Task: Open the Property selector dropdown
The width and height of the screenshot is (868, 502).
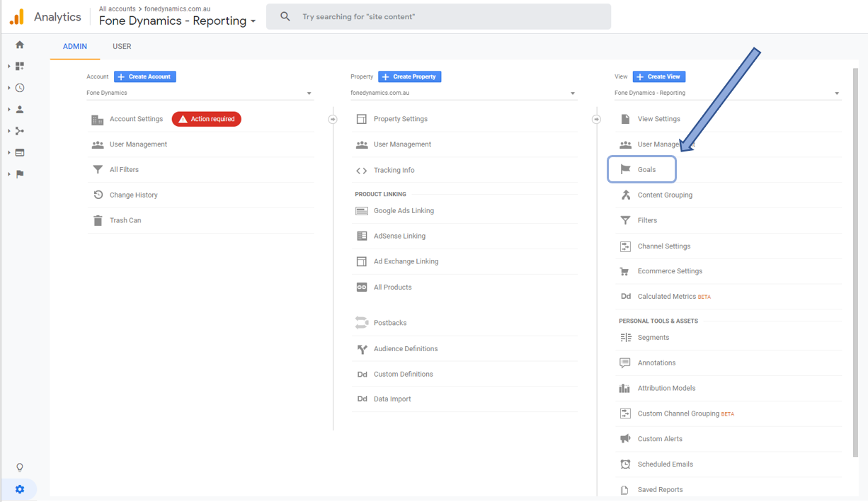Action: [463, 93]
